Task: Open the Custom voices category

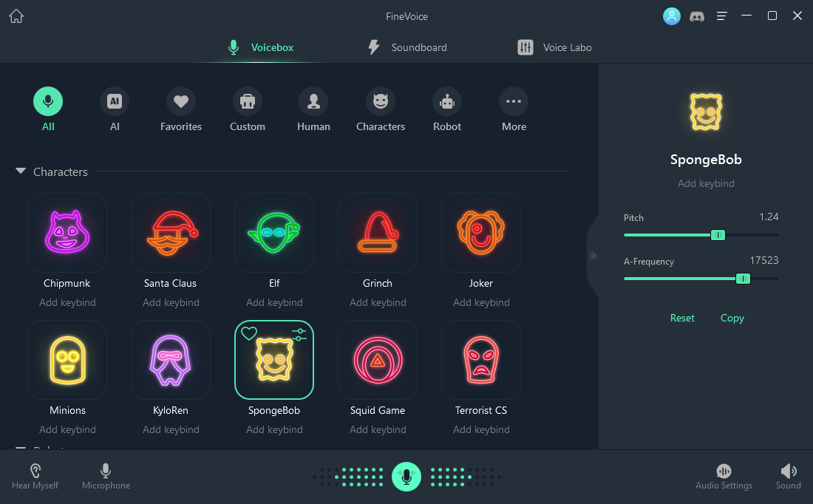Action: pos(248,109)
